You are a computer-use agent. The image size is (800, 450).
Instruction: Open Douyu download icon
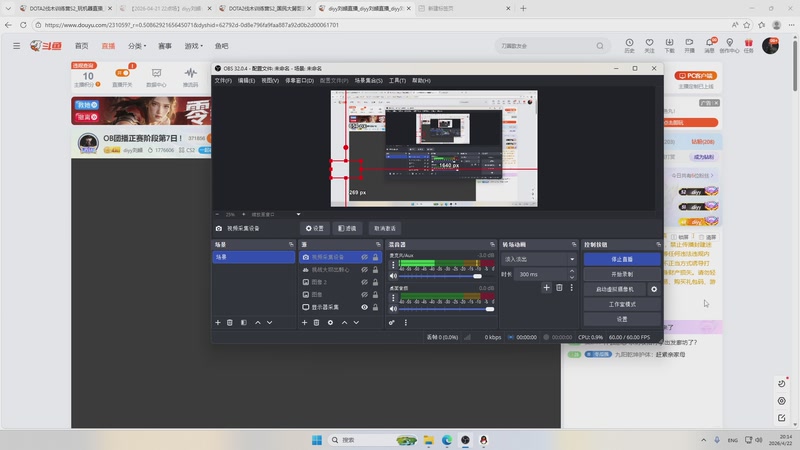click(669, 45)
